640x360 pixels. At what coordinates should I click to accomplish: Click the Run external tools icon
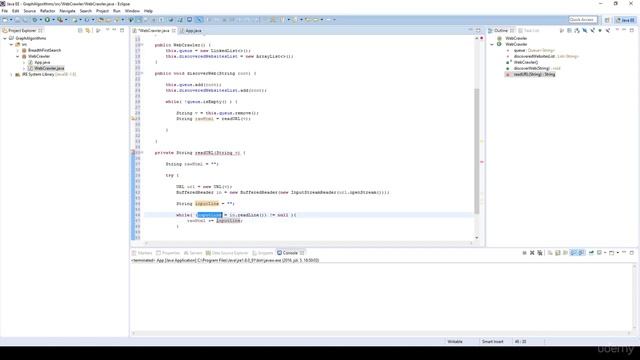[x=60, y=20]
